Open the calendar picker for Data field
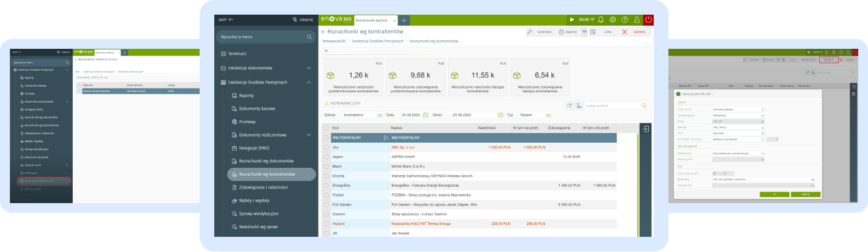The height and width of the screenshot is (252, 868). tap(425, 115)
